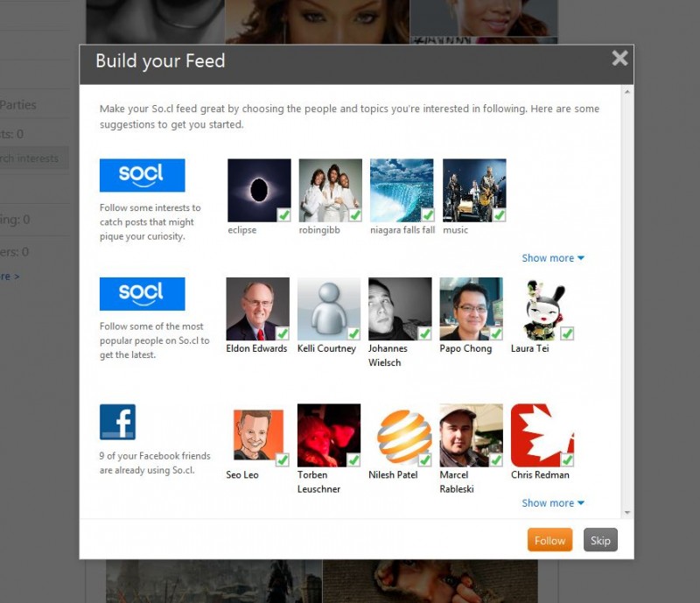Screen dimensions: 700x603
Task: Uncheck Johannes Wielsch follow checkbox
Action: [425, 333]
